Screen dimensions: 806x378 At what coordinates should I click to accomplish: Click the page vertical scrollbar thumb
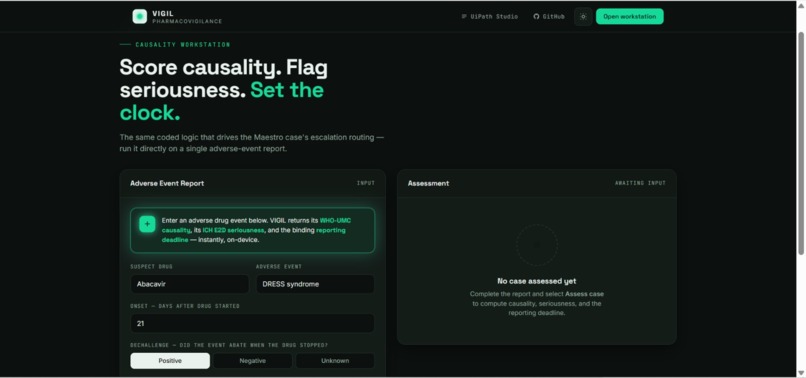pos(801,142)
